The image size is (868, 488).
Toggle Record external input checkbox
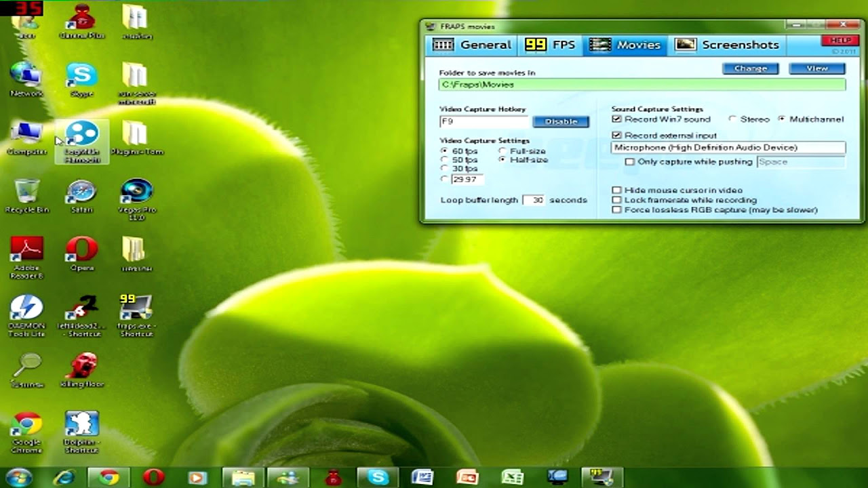point(616,136)
